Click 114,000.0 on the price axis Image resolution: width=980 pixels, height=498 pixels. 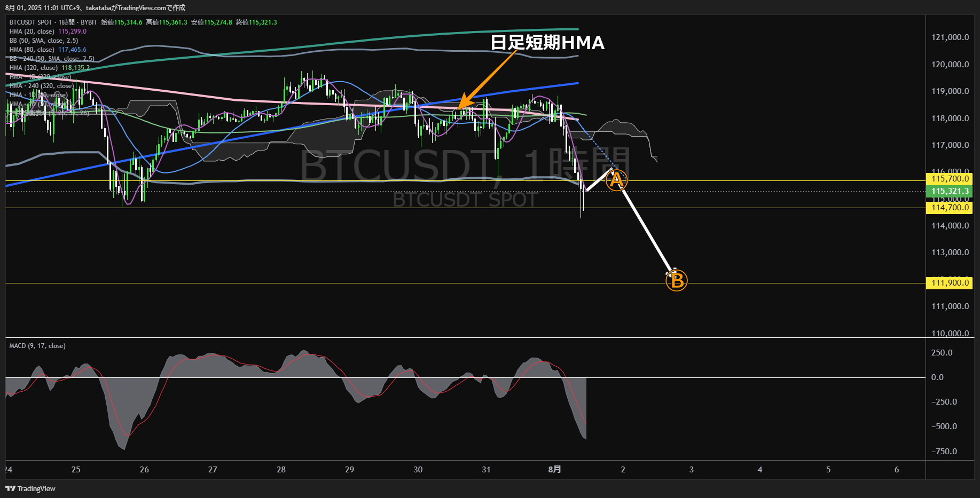(x=950, y=226)
